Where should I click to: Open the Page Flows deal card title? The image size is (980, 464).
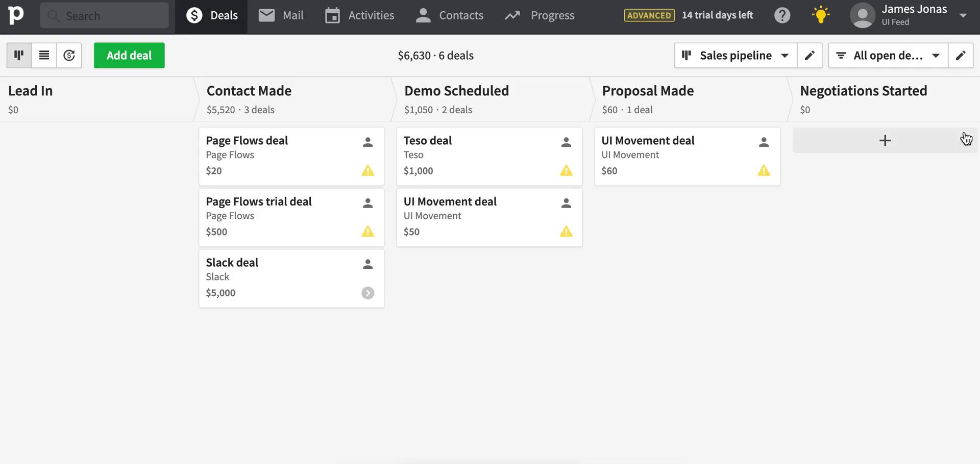pos(247,140)
